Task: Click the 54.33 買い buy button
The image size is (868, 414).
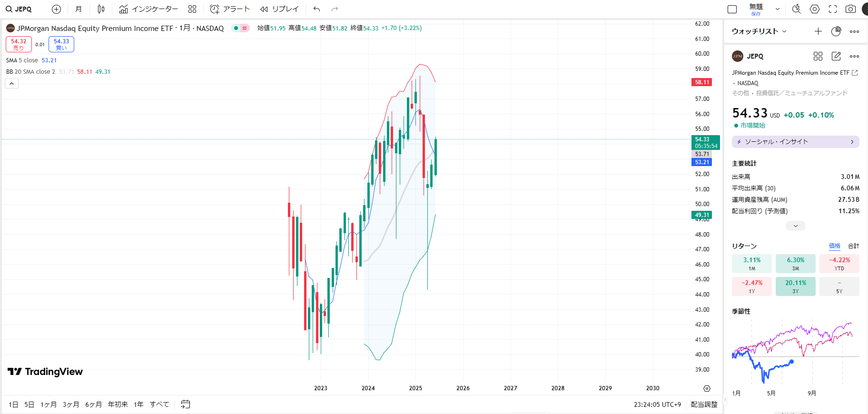Action: tap(61, 44)
